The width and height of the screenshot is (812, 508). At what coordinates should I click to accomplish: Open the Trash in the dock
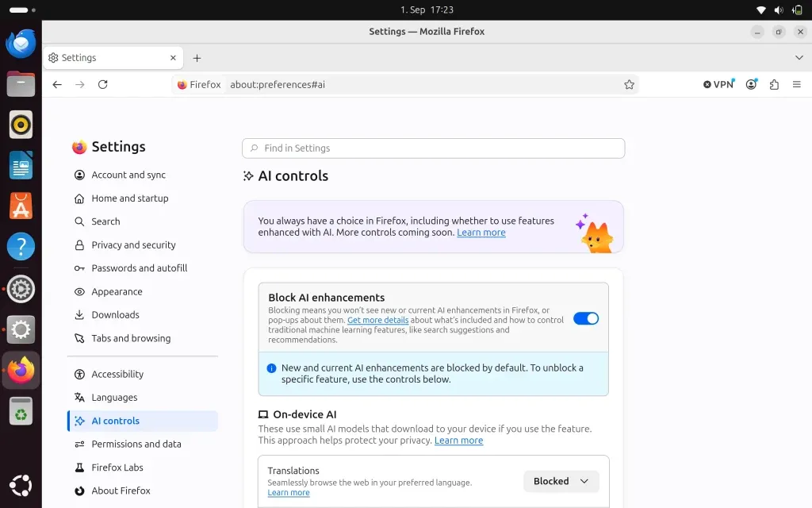point(21,411)
